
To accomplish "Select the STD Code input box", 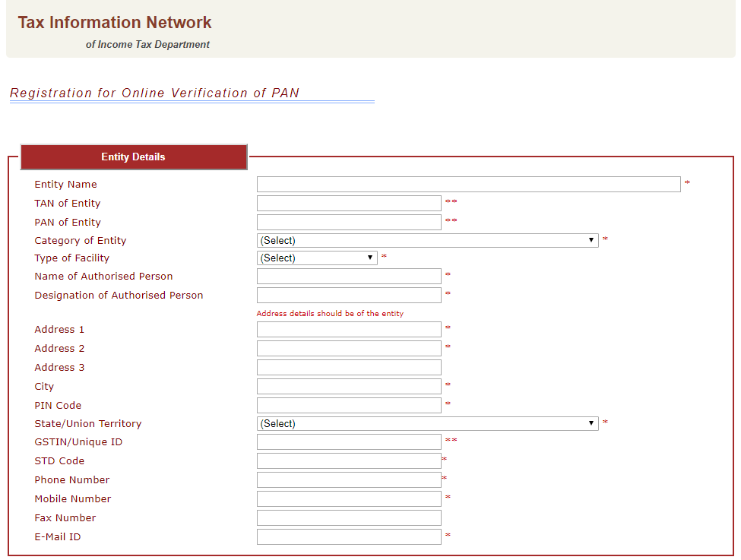I will coord(349,460).
